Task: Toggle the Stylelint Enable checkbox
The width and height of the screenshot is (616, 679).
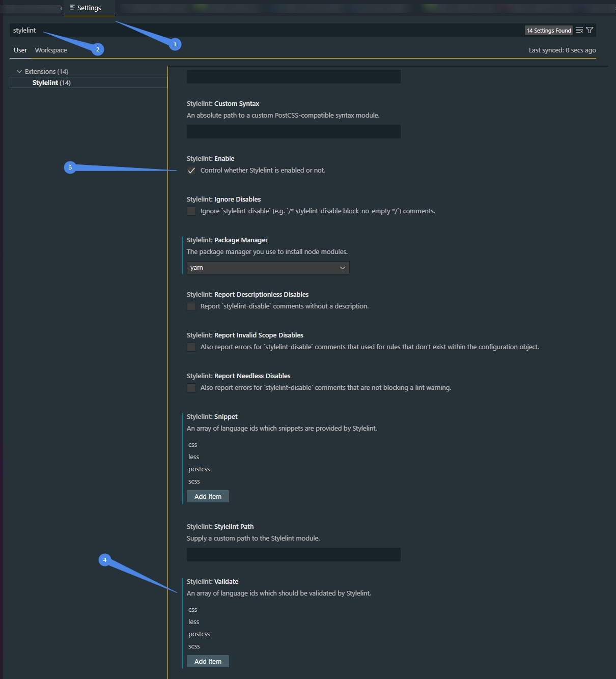Action: click(191, 171)
